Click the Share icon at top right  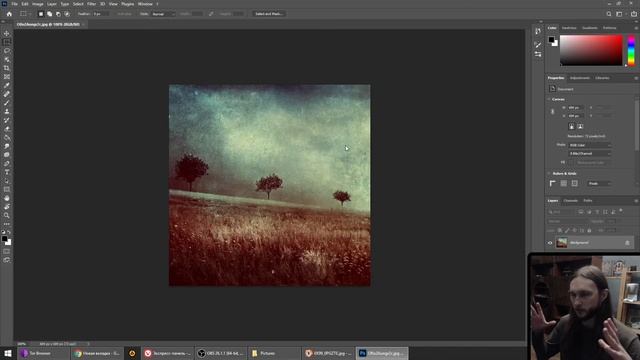pyautogui.click(x=634, y=14)
